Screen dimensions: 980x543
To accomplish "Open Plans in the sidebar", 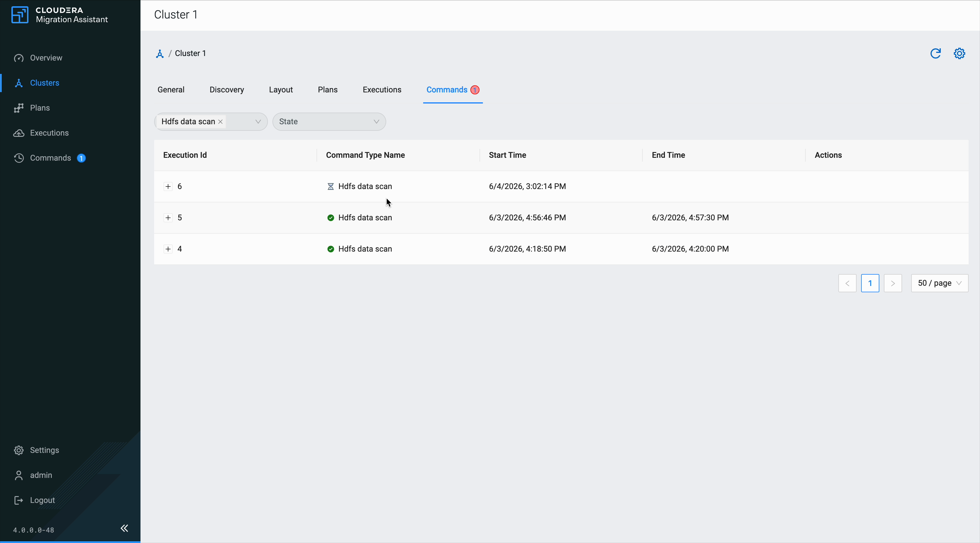I will [x=40, y=108].
